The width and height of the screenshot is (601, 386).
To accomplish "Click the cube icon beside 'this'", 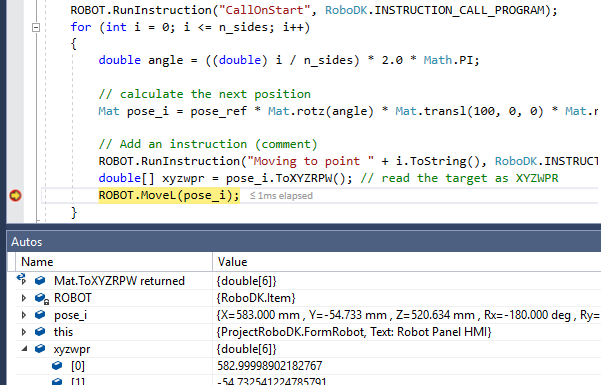I will [x=40, y=332].
